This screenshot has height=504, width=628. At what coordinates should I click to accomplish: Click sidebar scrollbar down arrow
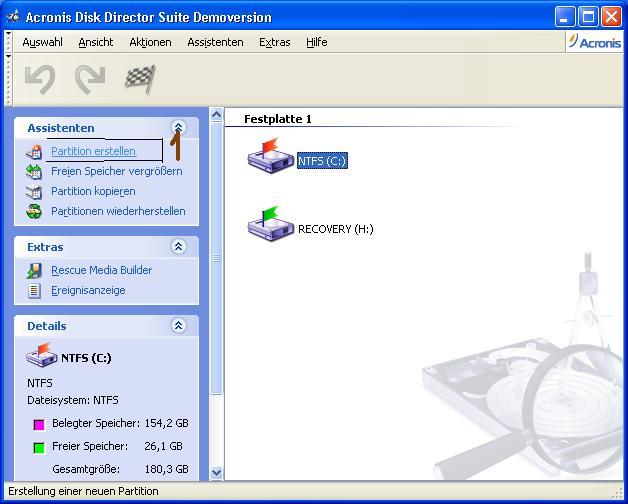(x=216, y=473)
